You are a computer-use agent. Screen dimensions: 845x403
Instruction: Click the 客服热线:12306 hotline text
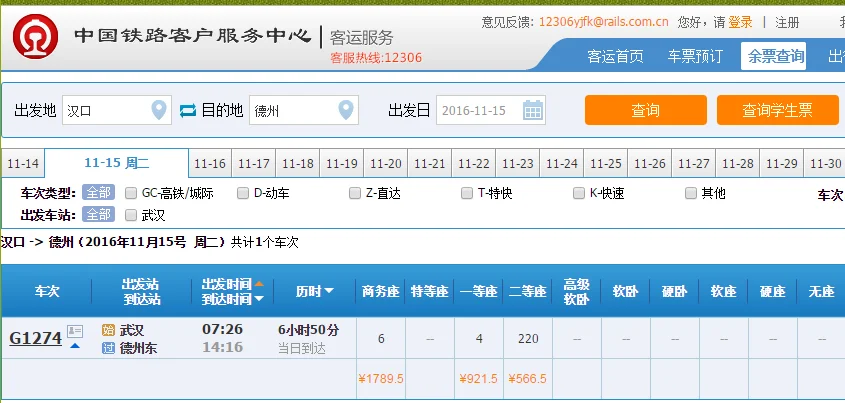click(376, 57)
